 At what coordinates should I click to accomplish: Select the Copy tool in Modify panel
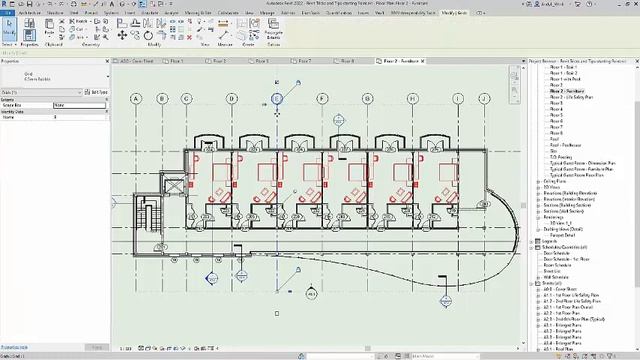pos(135,36)
